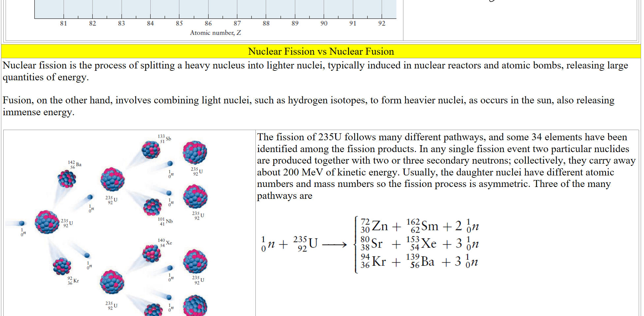Click the 72/30 Zn term in equation
644x316 pixels.
coord(374,226)
